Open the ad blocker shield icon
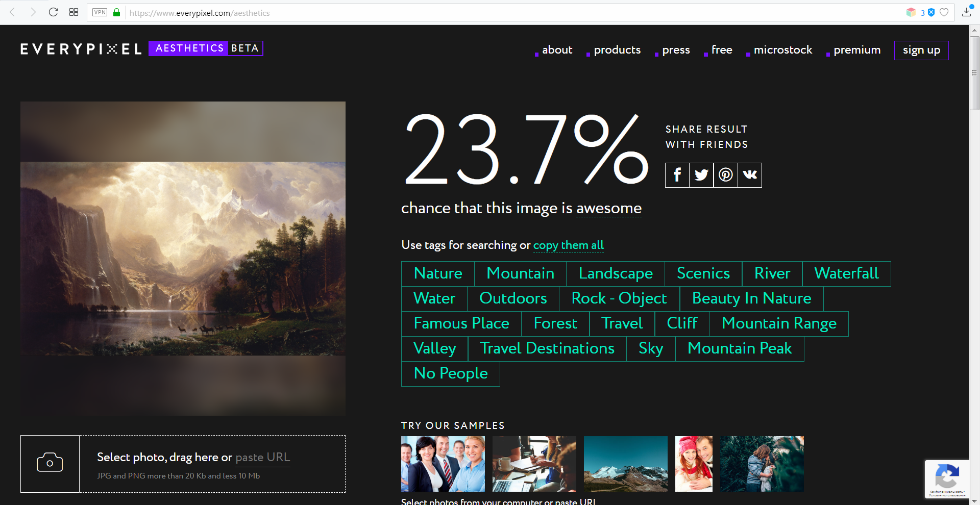 931,12
